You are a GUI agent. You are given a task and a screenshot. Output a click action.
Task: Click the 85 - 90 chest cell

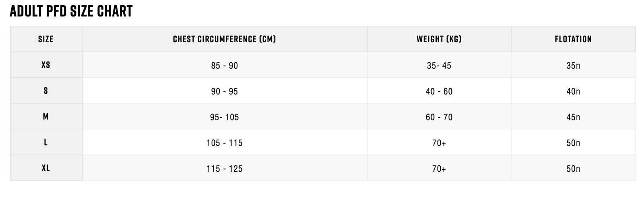225,66
